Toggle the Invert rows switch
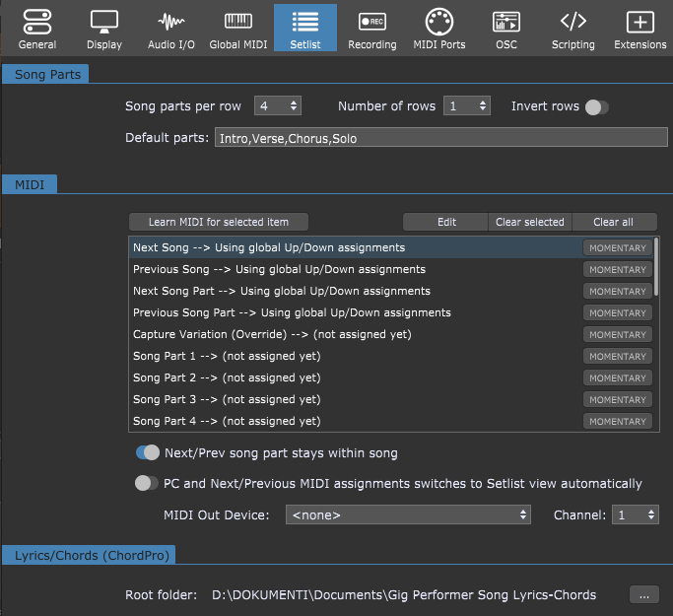The image size is (673, 616). 596,107
